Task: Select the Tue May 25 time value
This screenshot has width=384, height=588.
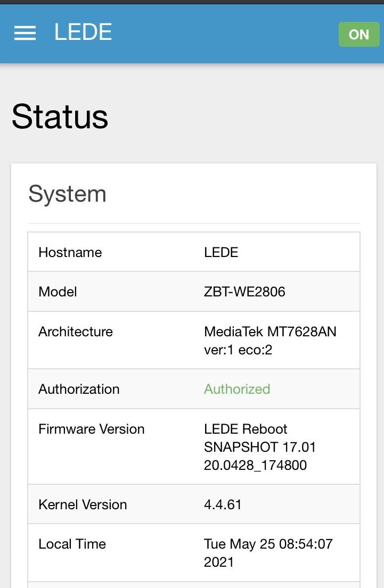Action: (268, 553)
